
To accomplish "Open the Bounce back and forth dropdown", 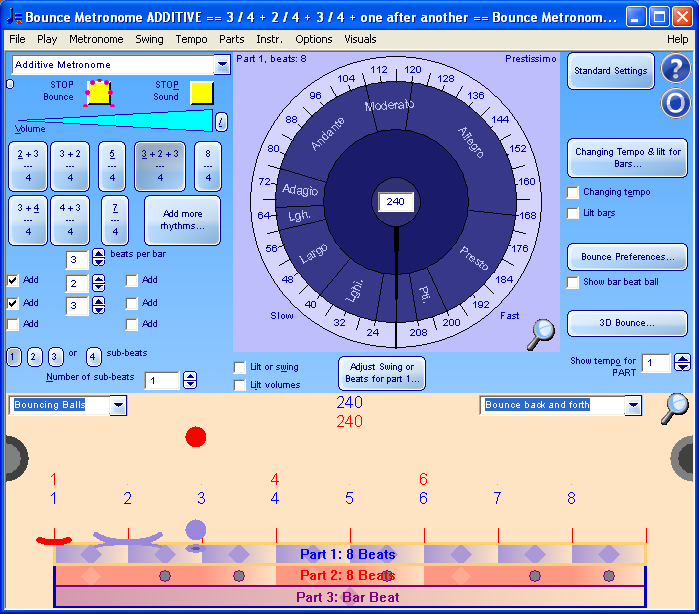I will click(x=633, y=405).
